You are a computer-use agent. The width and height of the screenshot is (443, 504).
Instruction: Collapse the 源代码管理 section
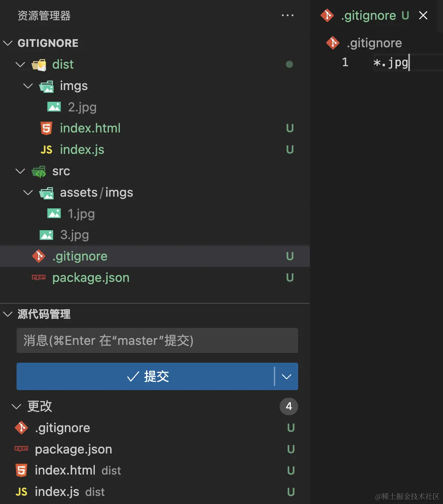[x=8, y=314]
